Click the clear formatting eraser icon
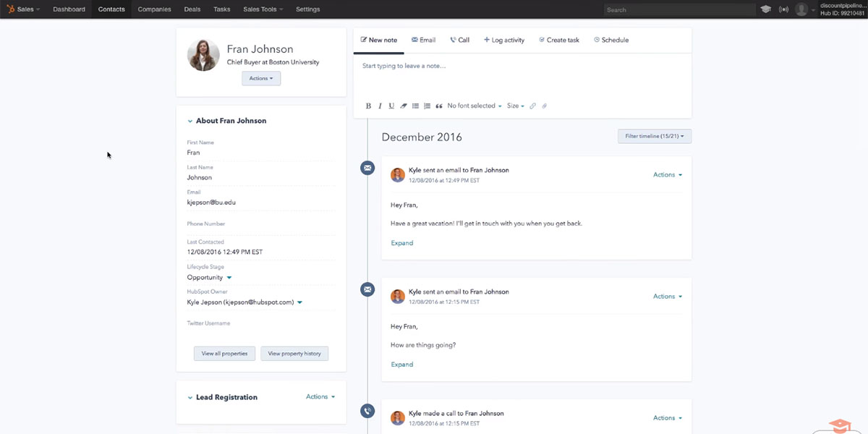Image resolution: width=868 pixels, height=434 pixels. click(404, 106)
